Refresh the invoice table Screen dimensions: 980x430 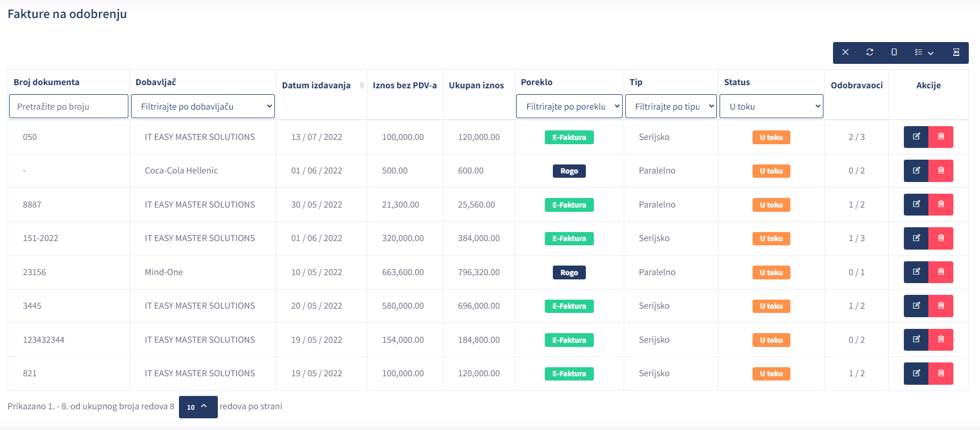pos(870,52)
